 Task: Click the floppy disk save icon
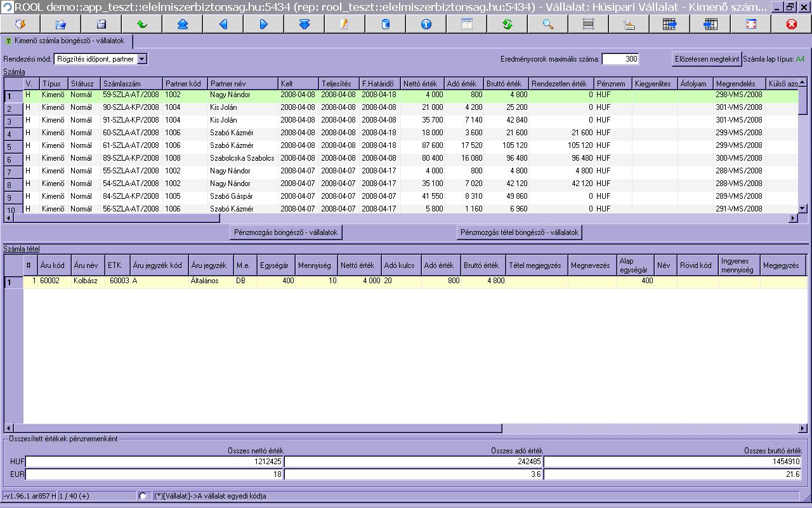click(x=101, y=24)
